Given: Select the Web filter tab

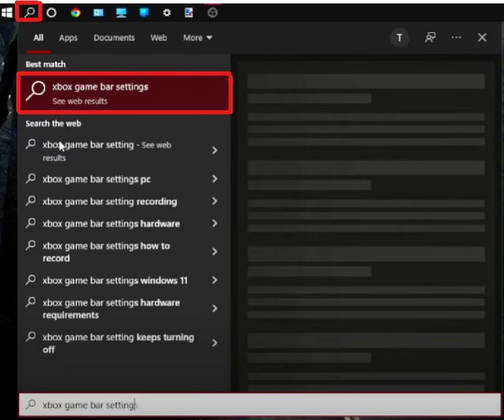Looking at the screenshot, I should click(158, 38).
